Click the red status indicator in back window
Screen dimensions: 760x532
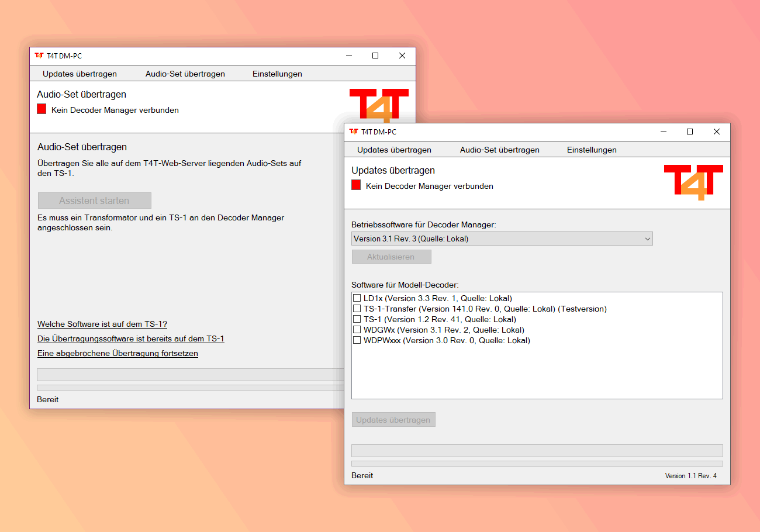(x=42, y=109)
